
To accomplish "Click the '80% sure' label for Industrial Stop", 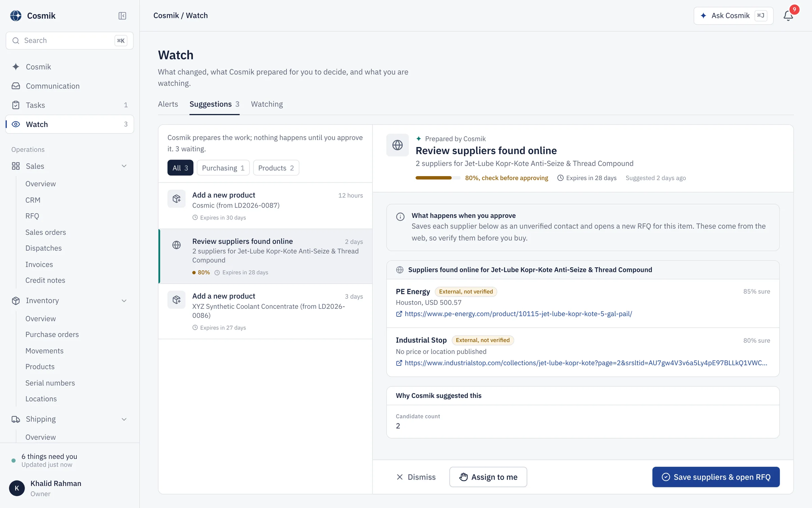I will pyautogui.click(x=757, y=341).
